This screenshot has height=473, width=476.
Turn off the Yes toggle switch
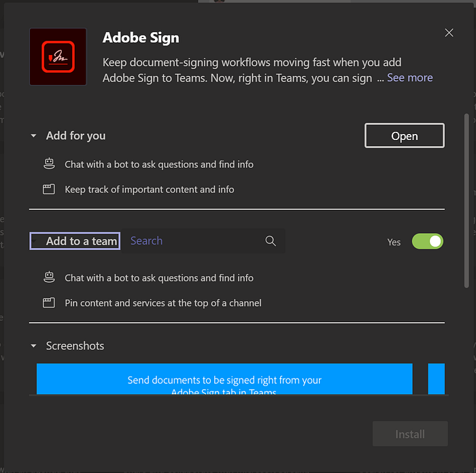pos(428,241)
